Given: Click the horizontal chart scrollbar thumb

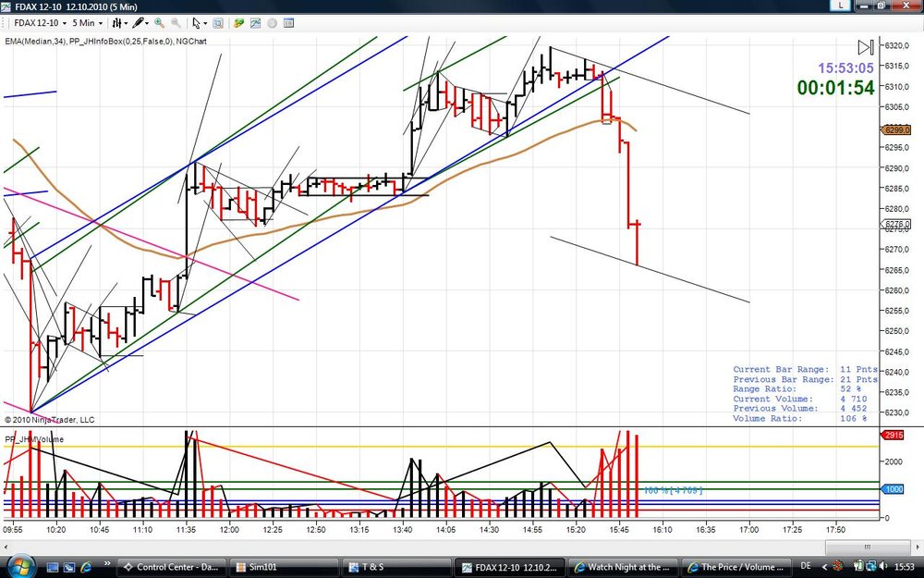Looking at the screenshot, I should (x=867, y=547).
